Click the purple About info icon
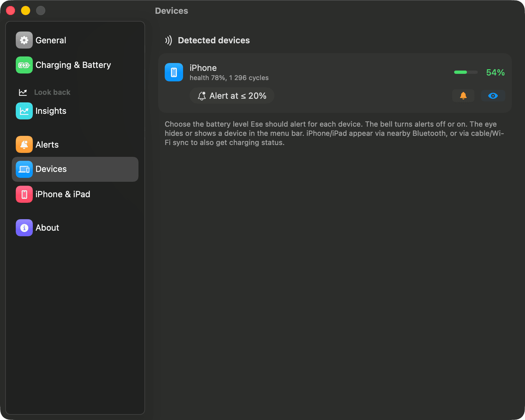The width and height of the screenshot is (525, 420). pos(24,228)
